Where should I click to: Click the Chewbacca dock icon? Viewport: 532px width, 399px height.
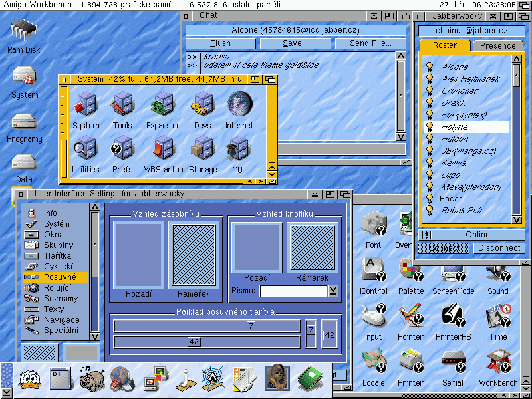pos(277,377)
